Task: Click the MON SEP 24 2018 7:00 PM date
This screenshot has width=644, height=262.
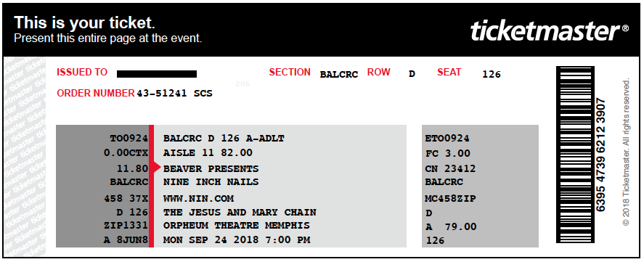Action: pos(237,240)
